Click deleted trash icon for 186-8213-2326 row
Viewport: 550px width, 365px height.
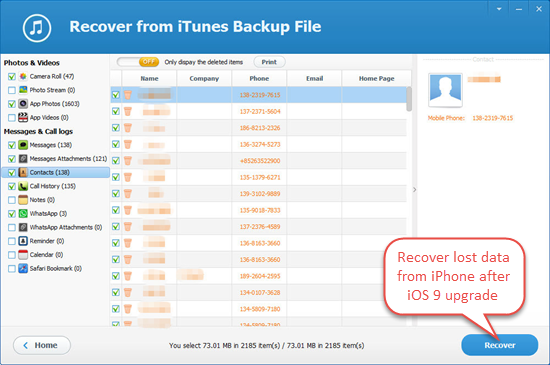(128, 128)
